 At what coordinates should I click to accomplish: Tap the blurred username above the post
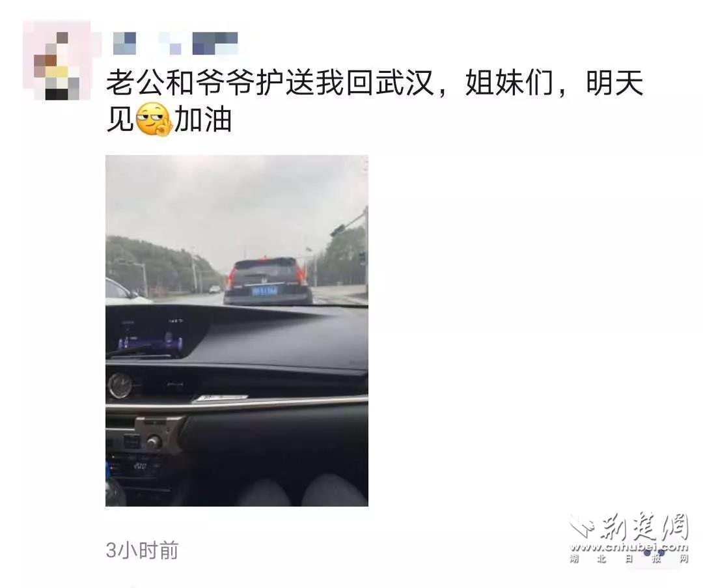[175, 44]
